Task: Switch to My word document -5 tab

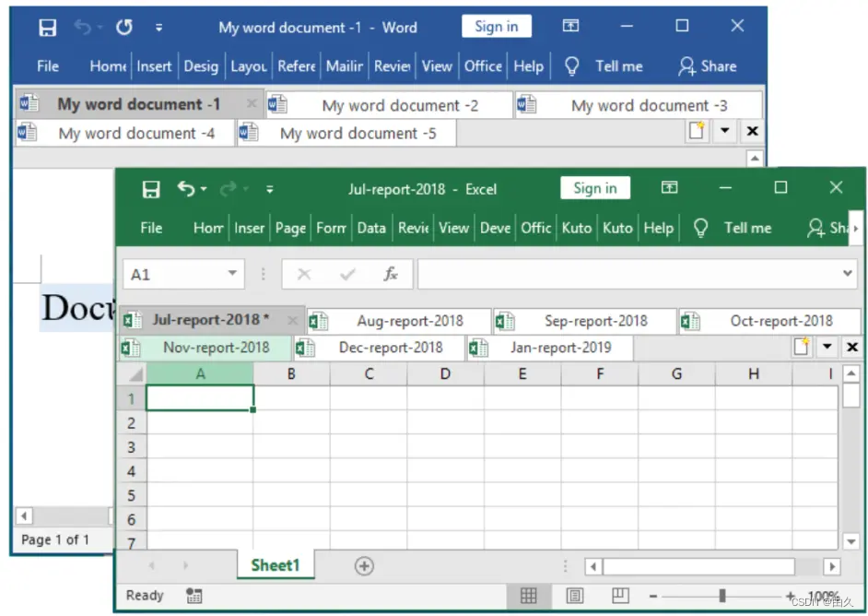Action: tap(346, 133)
